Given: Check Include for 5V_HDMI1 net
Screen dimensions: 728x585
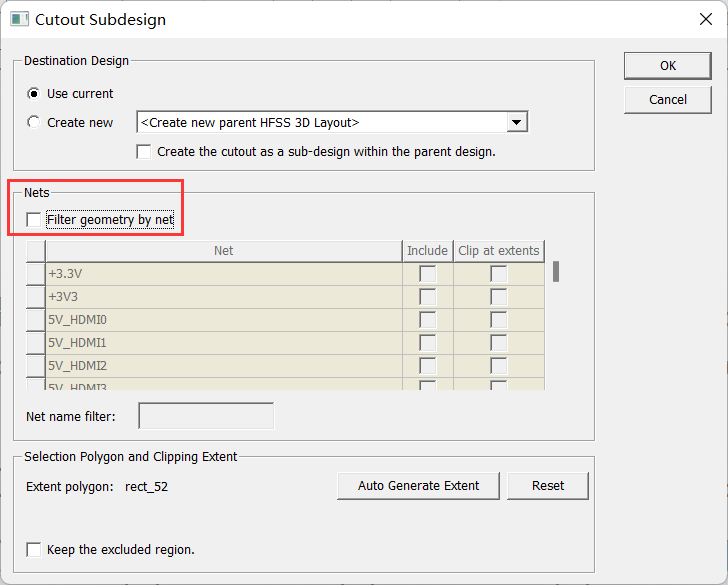Looking at the screenshot, I should click(428, 343).
